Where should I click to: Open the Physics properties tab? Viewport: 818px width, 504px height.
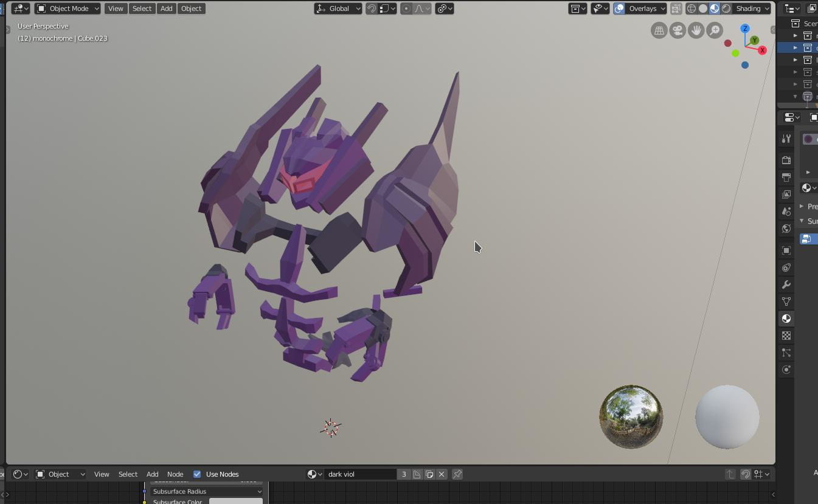786,370
